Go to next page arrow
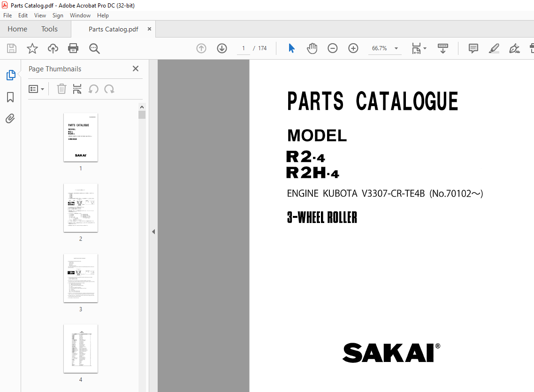The height and width of the screenshot is (392, 534). click(222, 48)
